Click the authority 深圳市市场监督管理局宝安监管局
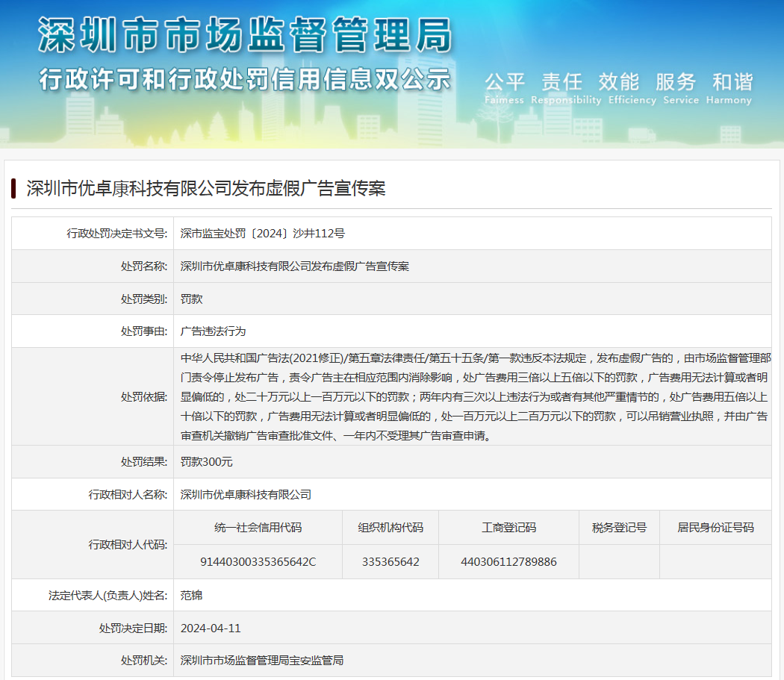784x680 pixels. click(x=262, y=661)
